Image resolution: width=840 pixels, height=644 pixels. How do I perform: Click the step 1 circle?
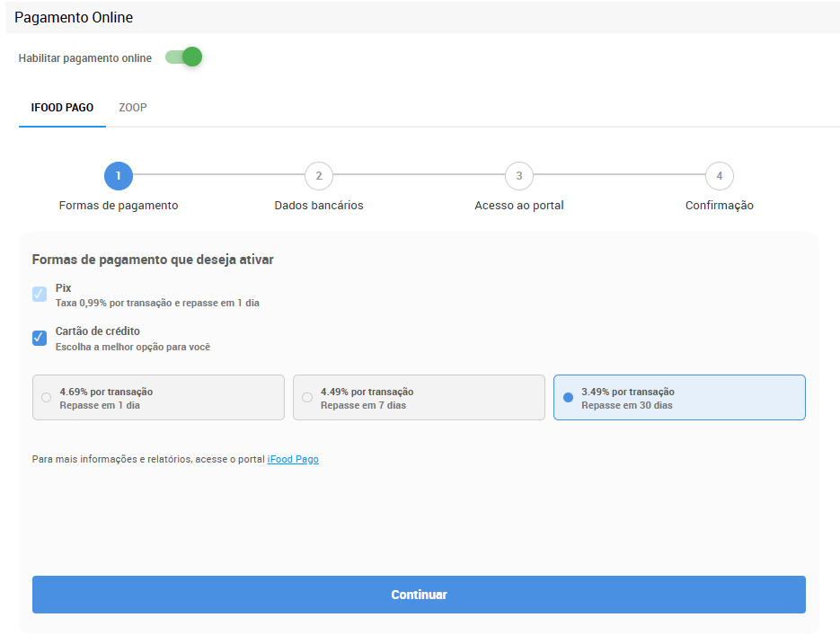119,176
